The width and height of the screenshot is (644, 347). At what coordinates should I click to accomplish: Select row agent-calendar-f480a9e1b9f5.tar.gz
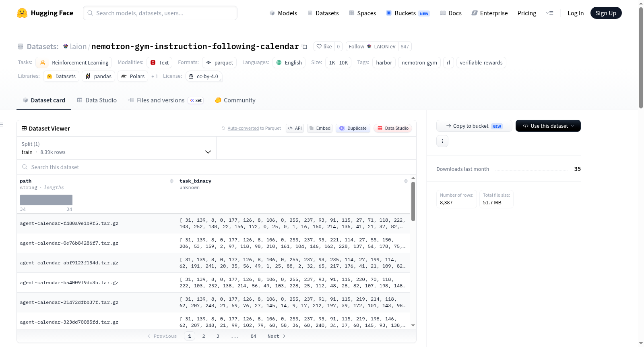213,223
